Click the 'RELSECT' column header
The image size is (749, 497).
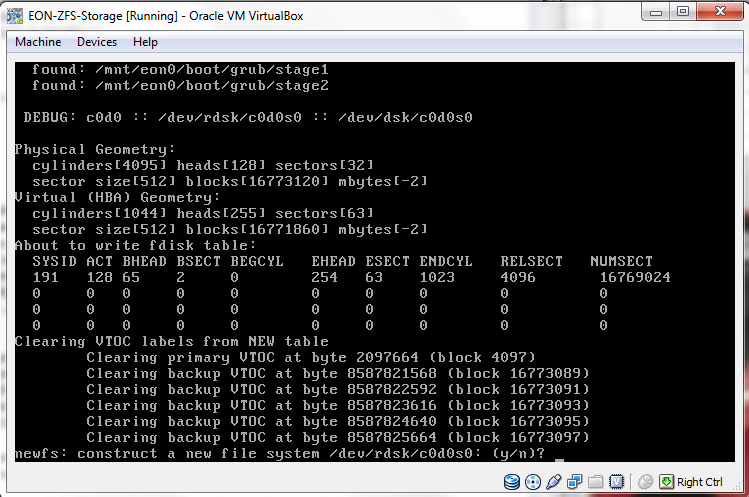coord(532,261)
